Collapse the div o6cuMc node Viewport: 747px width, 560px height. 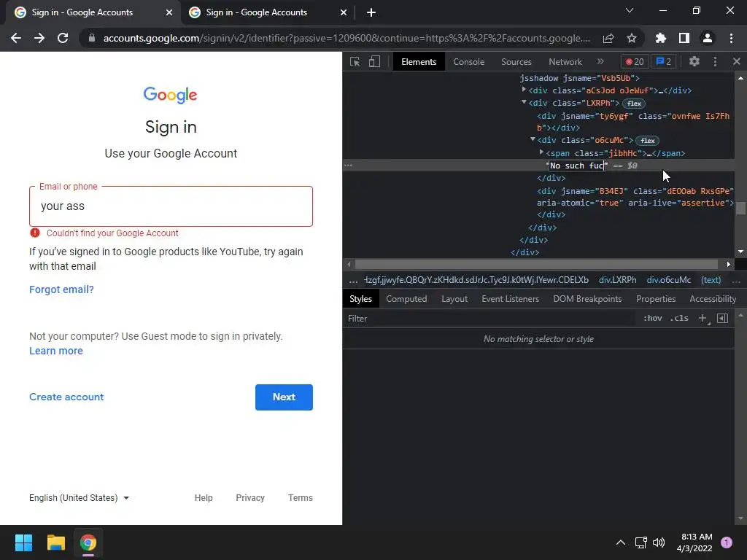coord(533,139)
